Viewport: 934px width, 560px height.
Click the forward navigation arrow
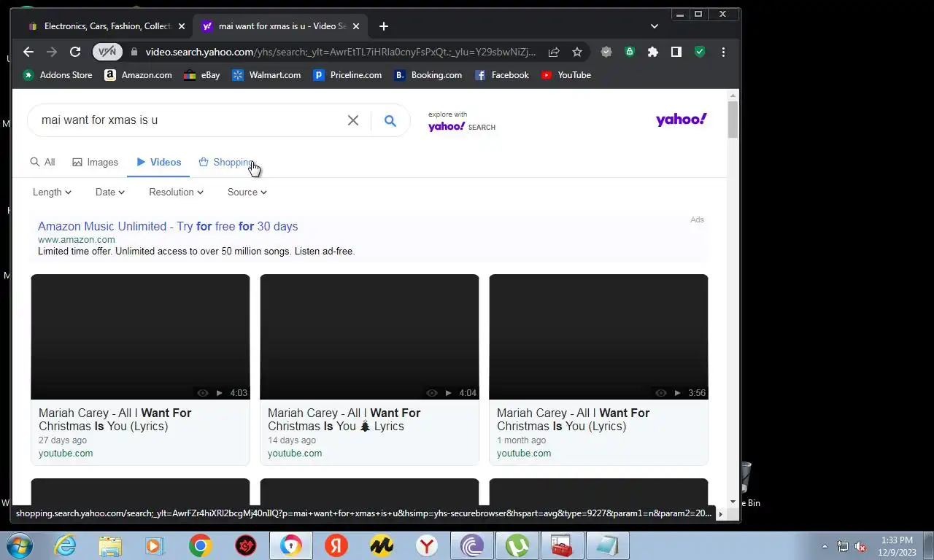point(52,52)
